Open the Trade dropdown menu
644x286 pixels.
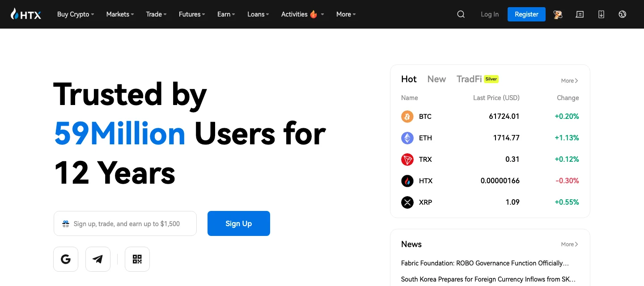click(x=156, y=14)
